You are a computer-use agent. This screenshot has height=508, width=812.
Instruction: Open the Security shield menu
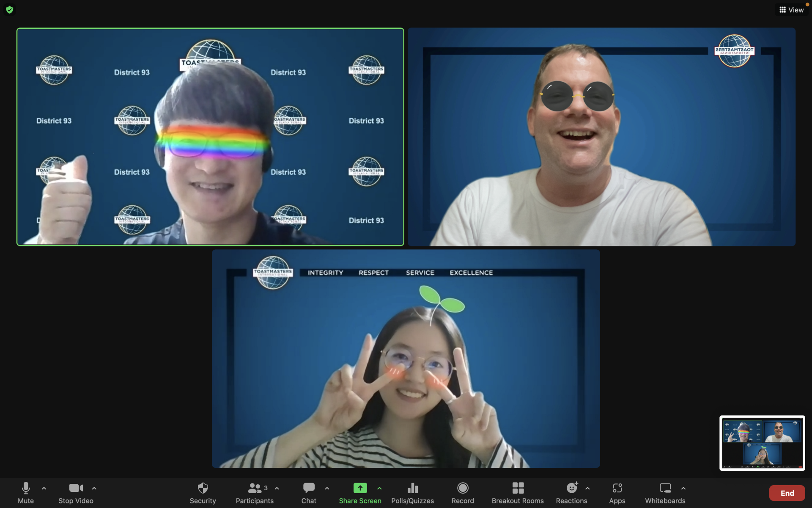203,493
